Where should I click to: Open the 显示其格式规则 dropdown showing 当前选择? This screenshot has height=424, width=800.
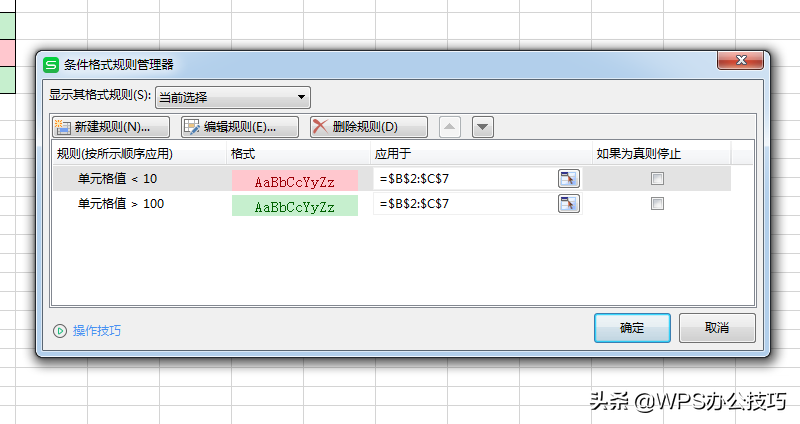tap(233, 97)
